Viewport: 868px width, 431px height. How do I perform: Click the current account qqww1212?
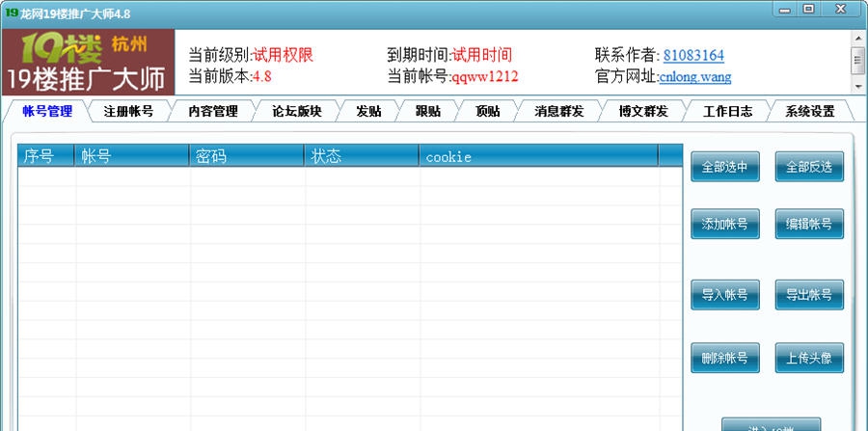click(485, 76)
